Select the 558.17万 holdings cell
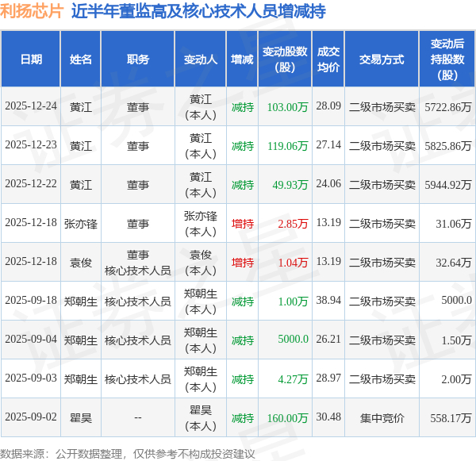The height and width of the screenshot is (461, 476). (451, 418)
